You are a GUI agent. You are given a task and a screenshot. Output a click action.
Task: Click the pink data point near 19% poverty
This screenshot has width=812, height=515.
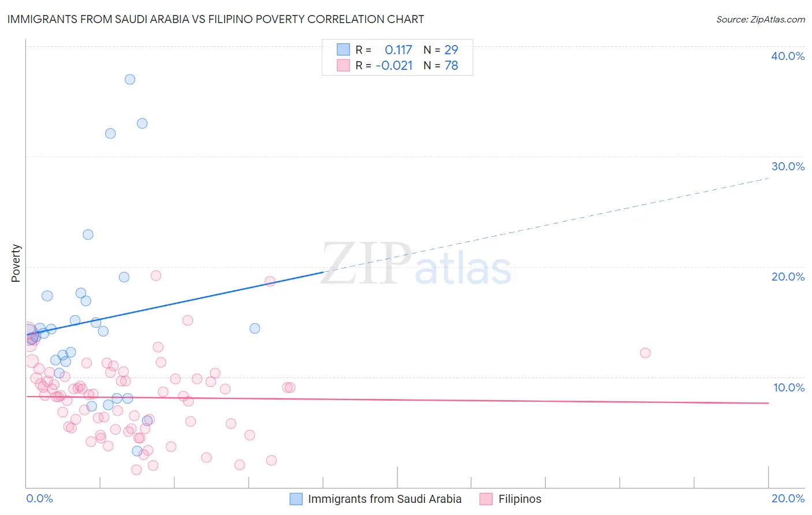pyautogui.click(x=155, y=275)
